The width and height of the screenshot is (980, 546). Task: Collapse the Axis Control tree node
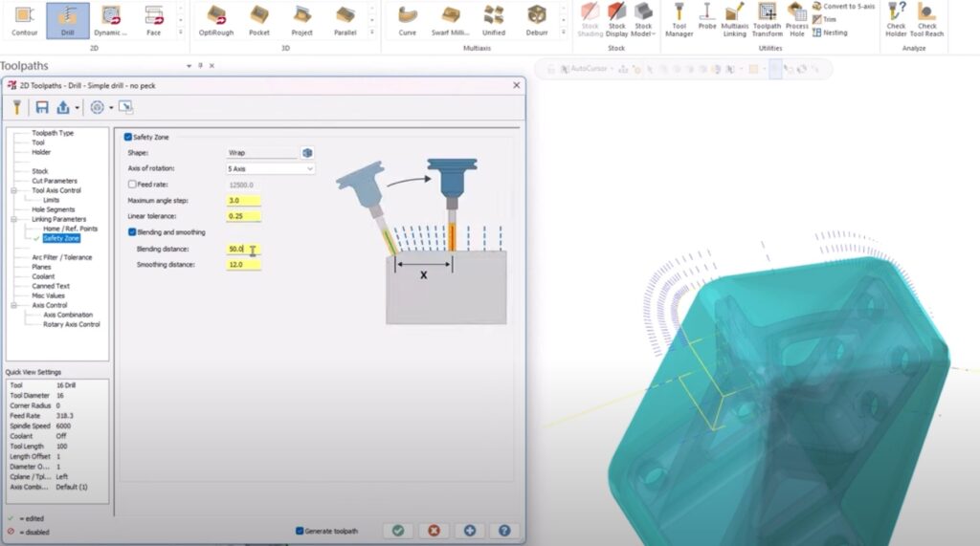coord(13,305)
